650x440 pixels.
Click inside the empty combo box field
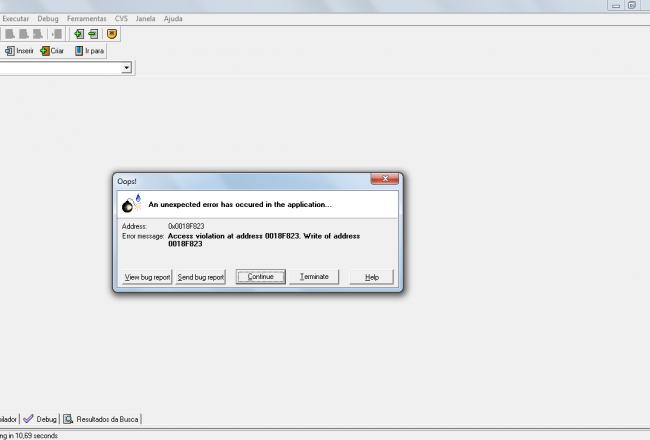61,68
